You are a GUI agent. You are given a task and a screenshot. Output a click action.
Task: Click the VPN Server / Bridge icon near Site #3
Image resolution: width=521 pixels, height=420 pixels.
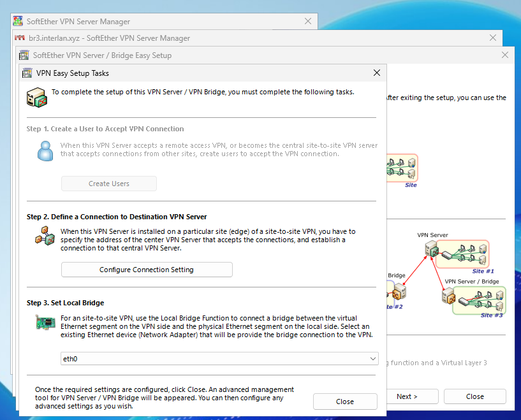448,296
